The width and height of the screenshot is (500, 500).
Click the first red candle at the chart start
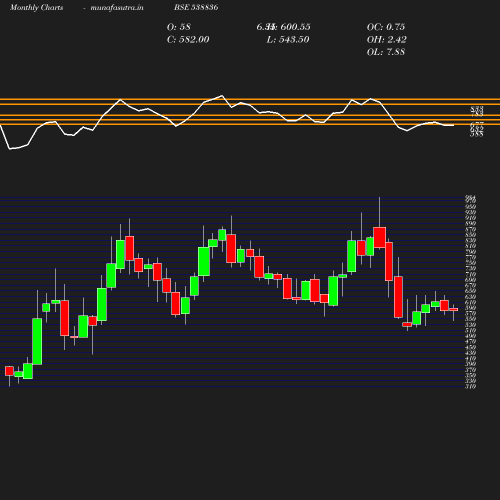pyautogui.click(x=9, y=371)
